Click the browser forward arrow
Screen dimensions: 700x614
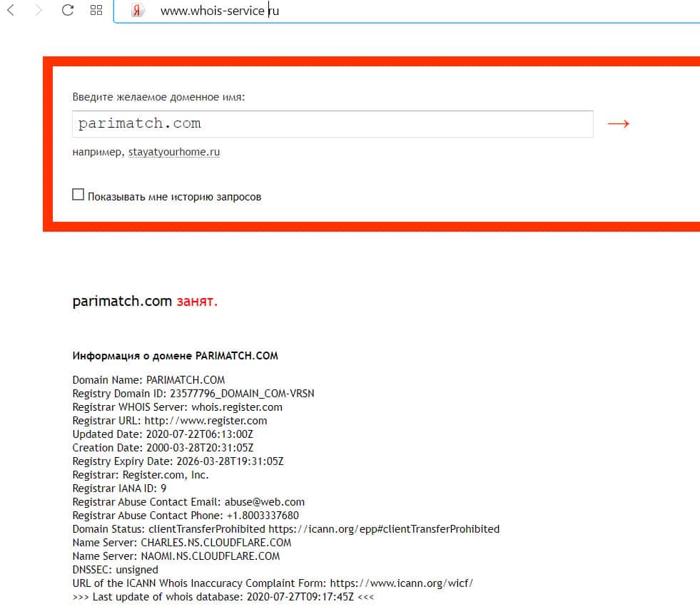38,10
